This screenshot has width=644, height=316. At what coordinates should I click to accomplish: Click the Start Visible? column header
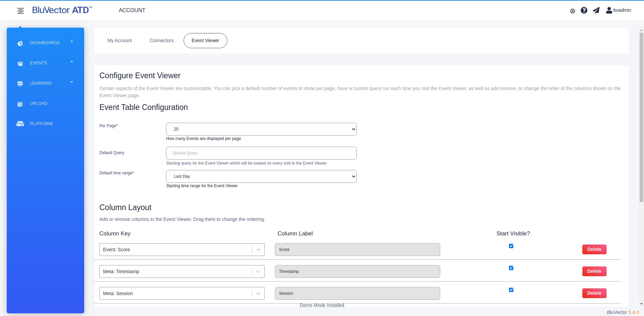click(513, 233)
